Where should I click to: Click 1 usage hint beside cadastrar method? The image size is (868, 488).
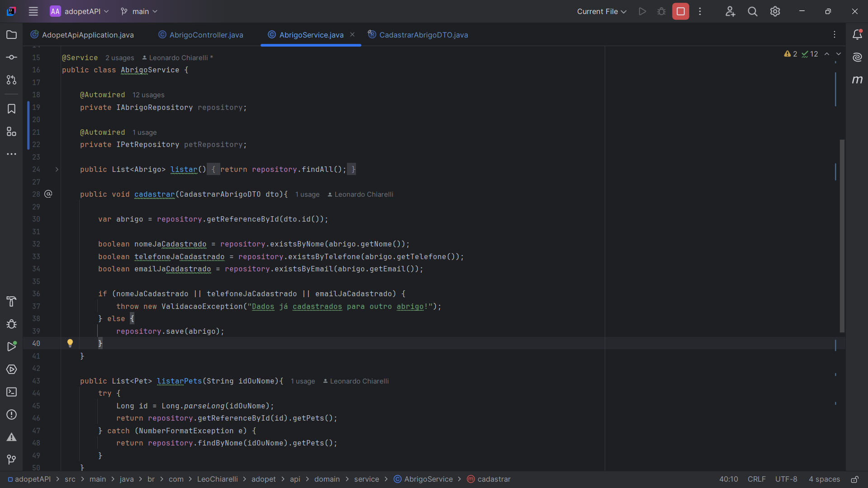click(307, 194)
